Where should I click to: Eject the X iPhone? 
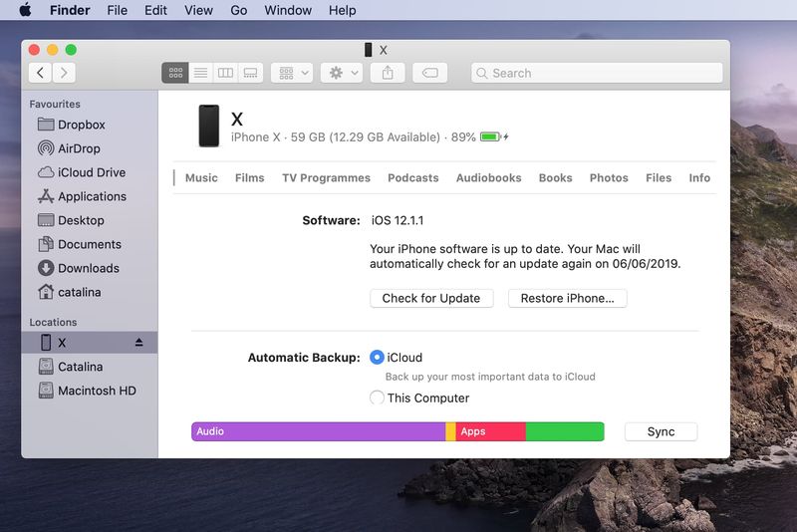tap(138, 343)
